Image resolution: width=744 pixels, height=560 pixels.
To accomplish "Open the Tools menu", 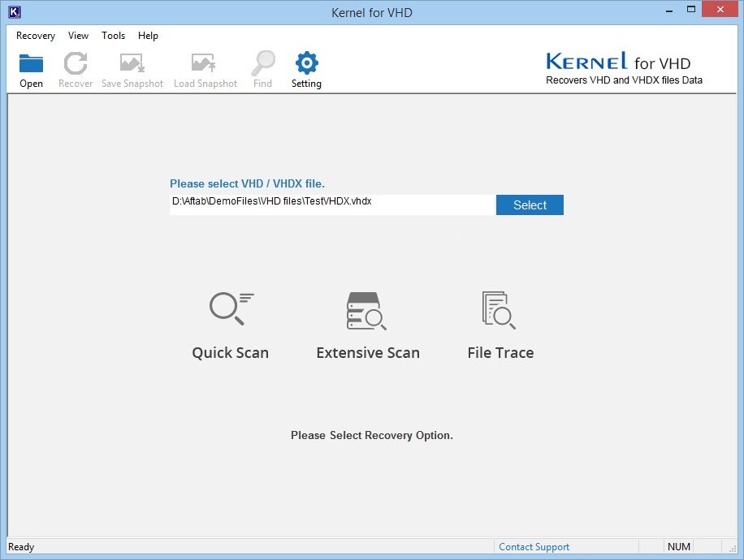I will click(113, 36).
